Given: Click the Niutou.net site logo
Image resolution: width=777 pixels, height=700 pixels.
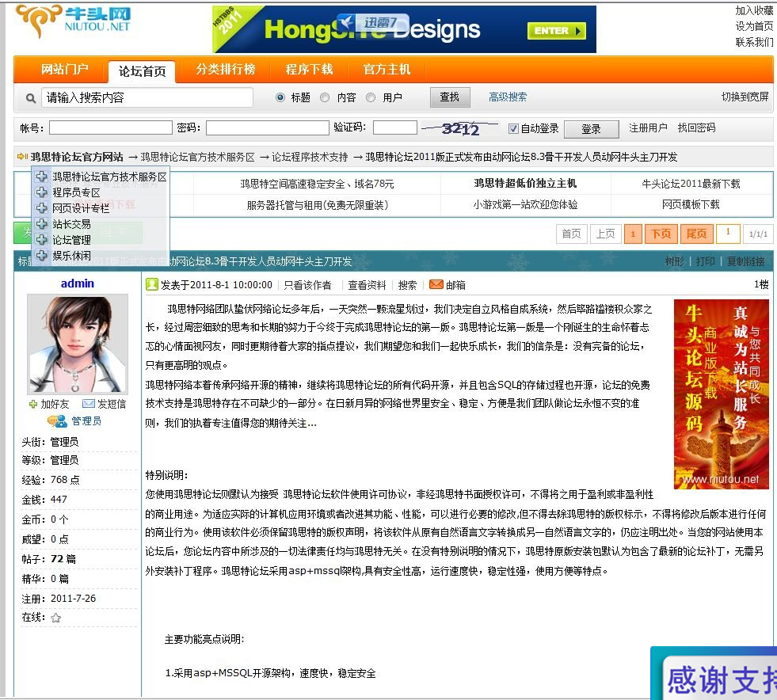Looking at the screenshot, I should tap(74, 21).
